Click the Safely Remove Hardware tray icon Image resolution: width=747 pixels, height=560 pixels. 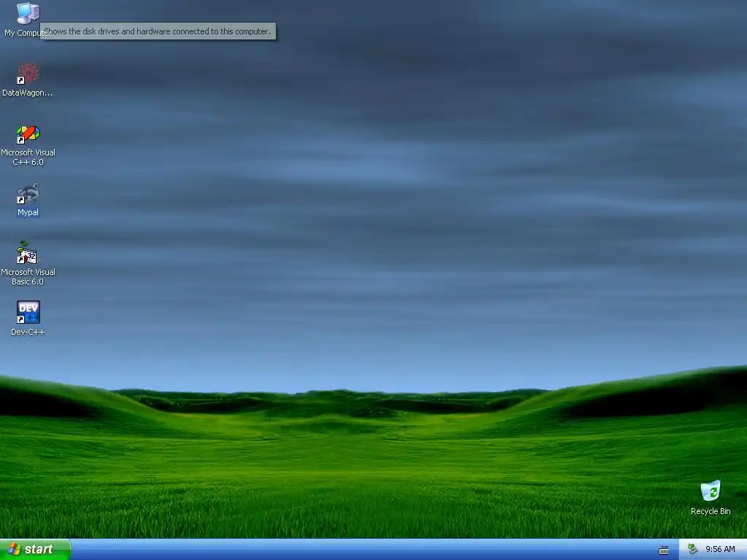point(693,549)
